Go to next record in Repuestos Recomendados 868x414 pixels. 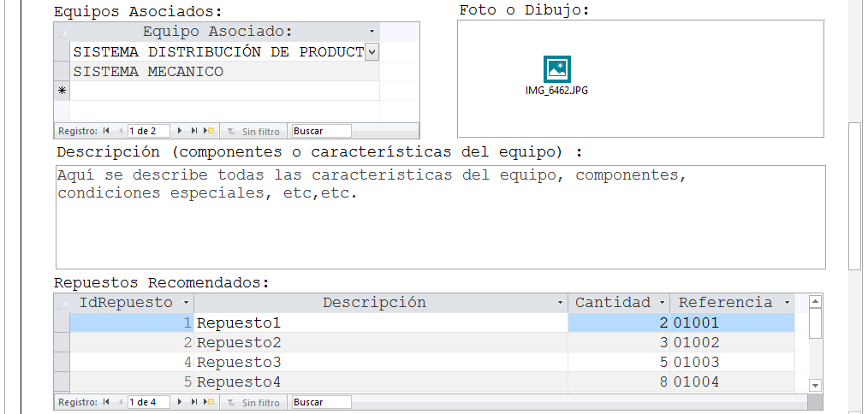pos(180,402)
